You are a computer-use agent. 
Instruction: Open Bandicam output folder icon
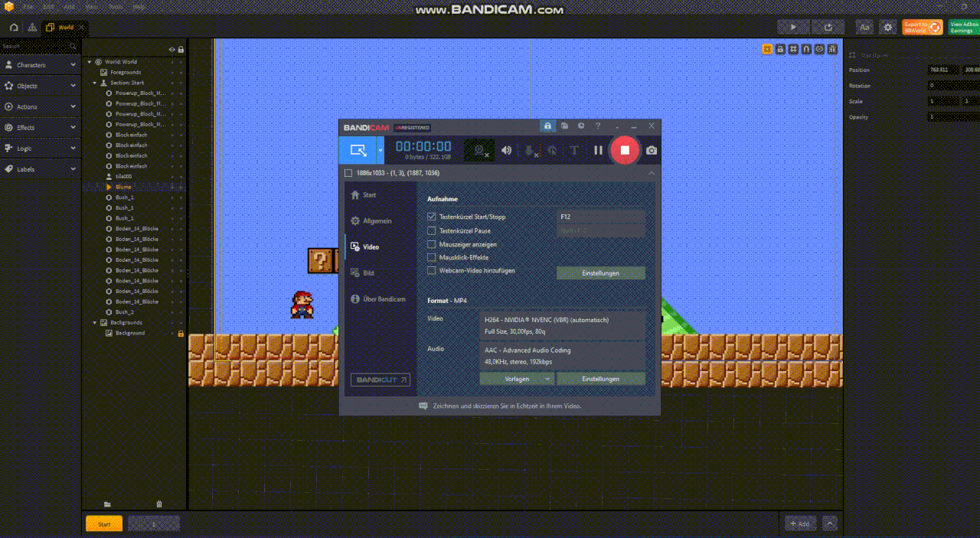pyautogui.click(x=564, y=126)
